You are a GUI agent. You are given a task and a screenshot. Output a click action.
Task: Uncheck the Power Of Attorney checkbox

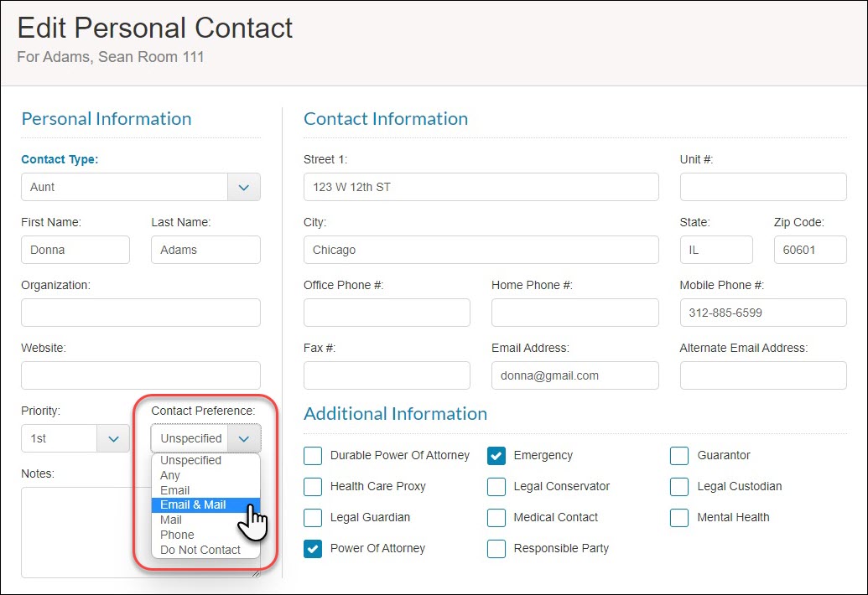[313, 549]
